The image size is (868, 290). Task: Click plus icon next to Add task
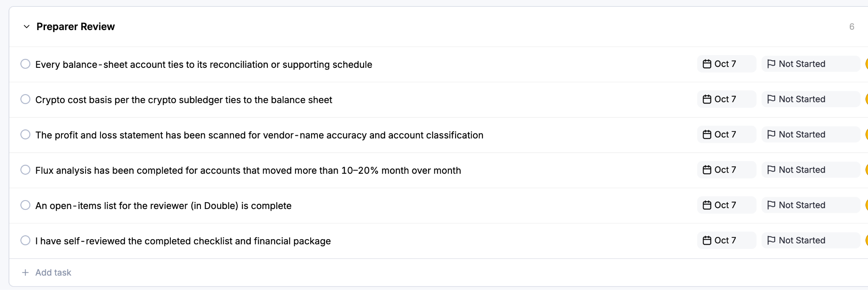tap(25, 273)
